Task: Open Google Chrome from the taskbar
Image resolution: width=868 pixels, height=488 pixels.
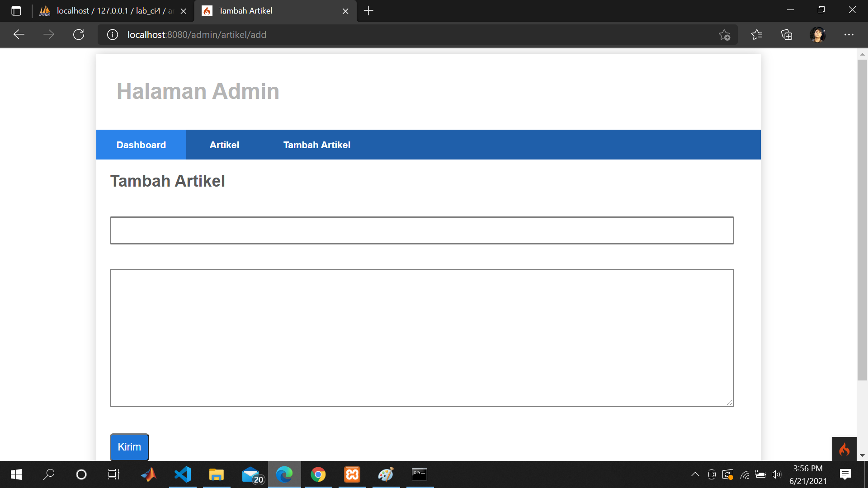Action: [x=318, y=474]
